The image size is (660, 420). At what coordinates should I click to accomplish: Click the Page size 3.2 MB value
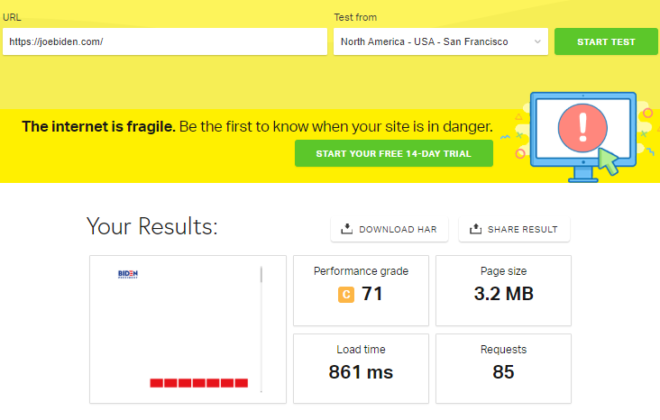(x=503, y=294)
